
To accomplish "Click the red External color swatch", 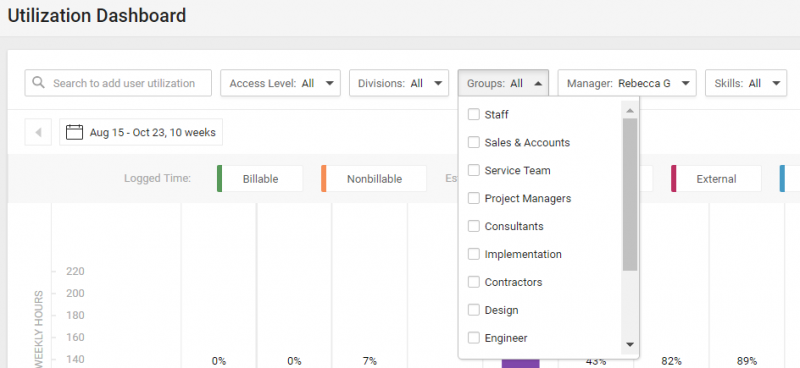I will pyautogui.click(x=673, y=179).
